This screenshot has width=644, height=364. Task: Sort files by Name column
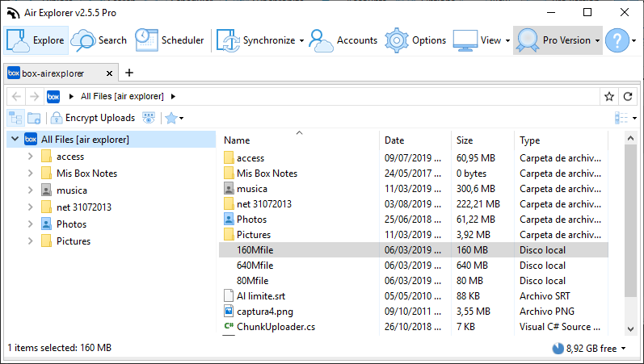click(x=300, y=140)
